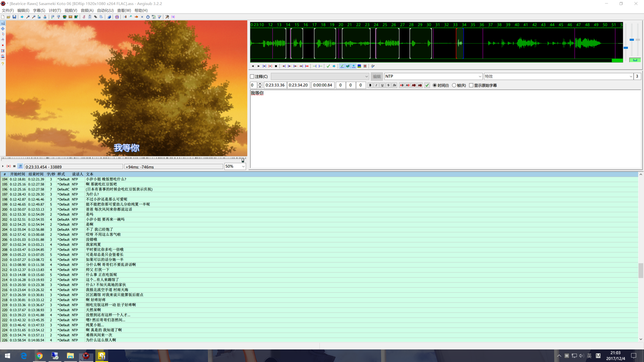Toggle automatic commit of audio changes
The image size is (644, 362).
(342, 66)
